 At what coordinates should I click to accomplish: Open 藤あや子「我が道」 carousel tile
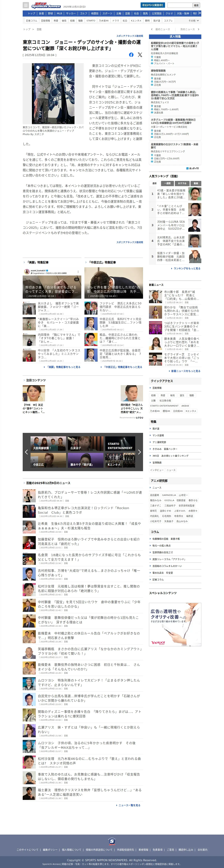point(86,460)
